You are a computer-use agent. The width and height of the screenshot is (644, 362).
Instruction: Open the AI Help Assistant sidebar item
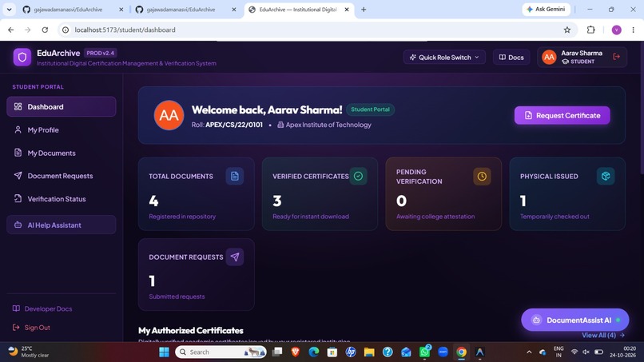62,225
